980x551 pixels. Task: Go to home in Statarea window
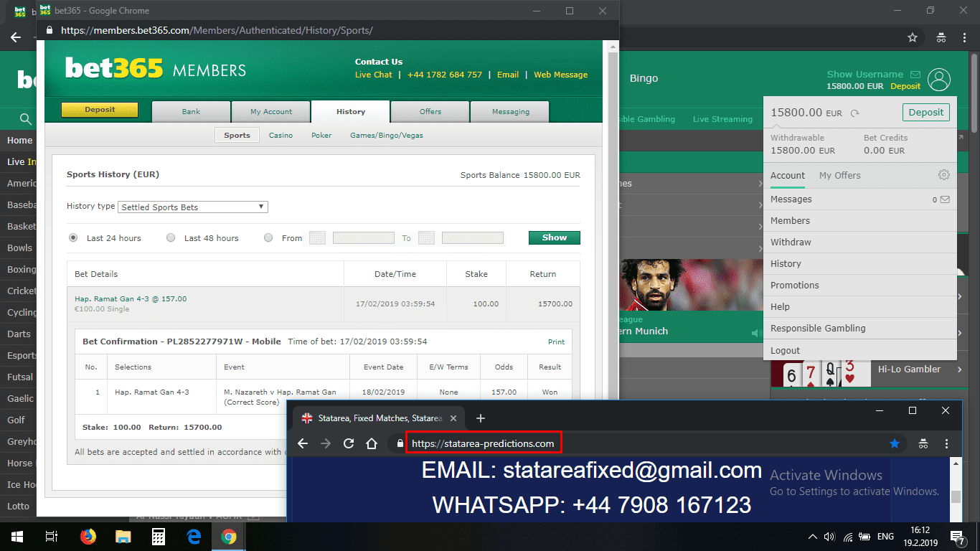[x=372, y=443]
